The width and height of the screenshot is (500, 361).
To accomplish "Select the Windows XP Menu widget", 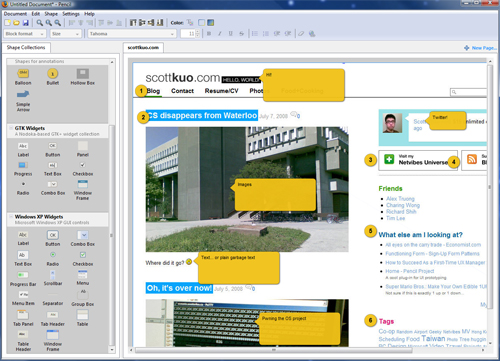I will 83,278.
